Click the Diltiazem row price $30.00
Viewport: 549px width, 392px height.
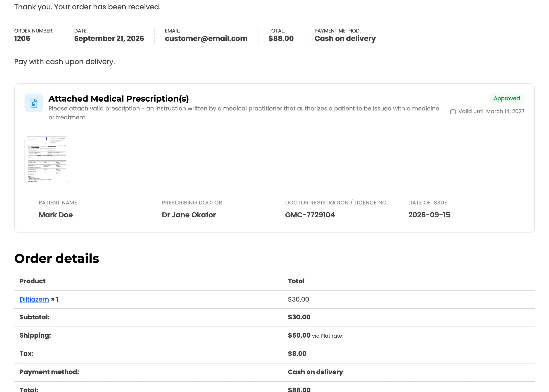[298, 299]
